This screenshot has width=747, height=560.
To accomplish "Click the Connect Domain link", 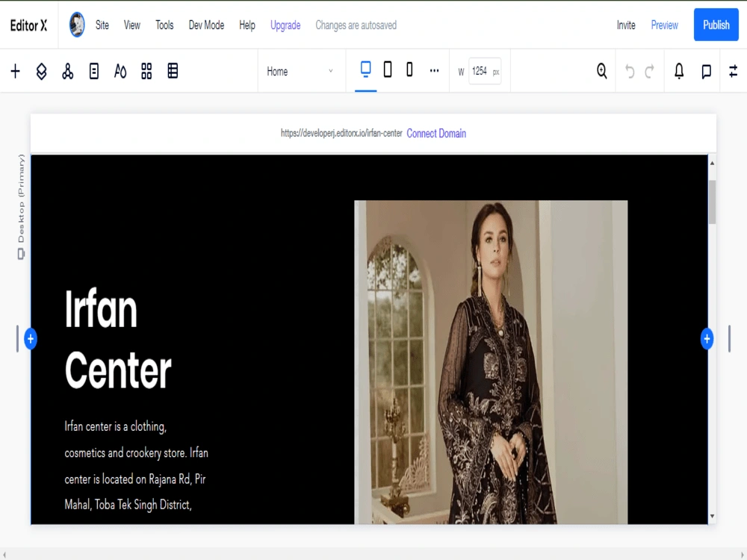I will click(x=436, y=133).
